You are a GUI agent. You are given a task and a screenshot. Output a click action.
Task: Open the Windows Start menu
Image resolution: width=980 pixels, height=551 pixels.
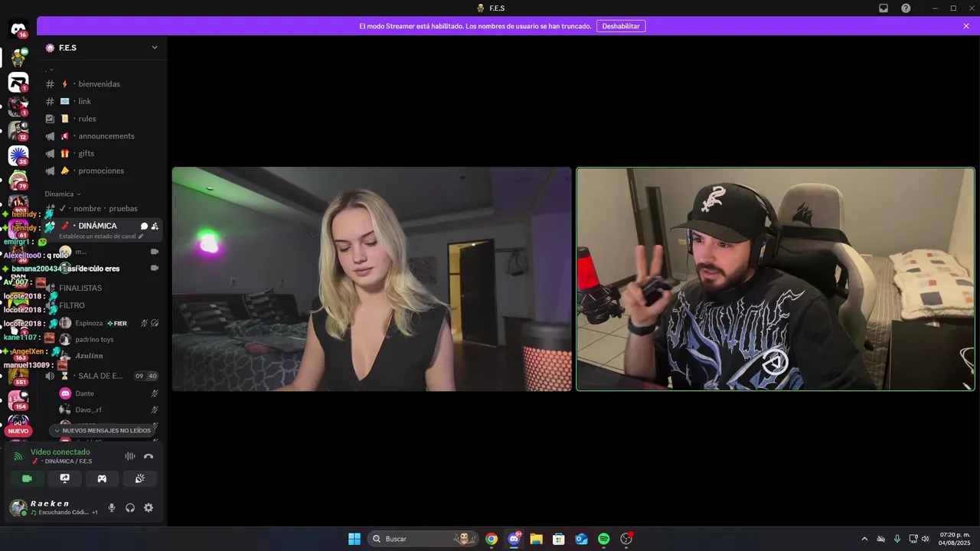click(354, 539)
